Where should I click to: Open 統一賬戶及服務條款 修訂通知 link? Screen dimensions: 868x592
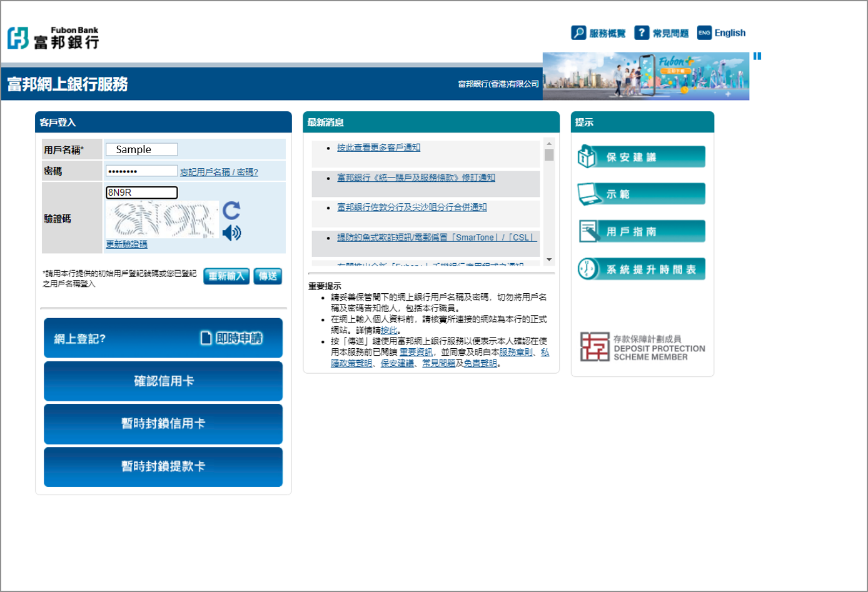(416, 178)
